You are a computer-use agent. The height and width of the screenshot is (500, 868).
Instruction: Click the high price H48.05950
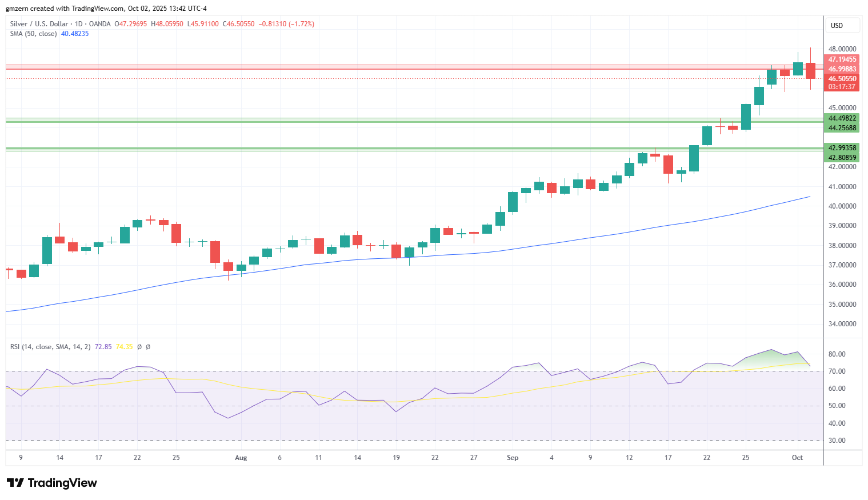[167, 24]
